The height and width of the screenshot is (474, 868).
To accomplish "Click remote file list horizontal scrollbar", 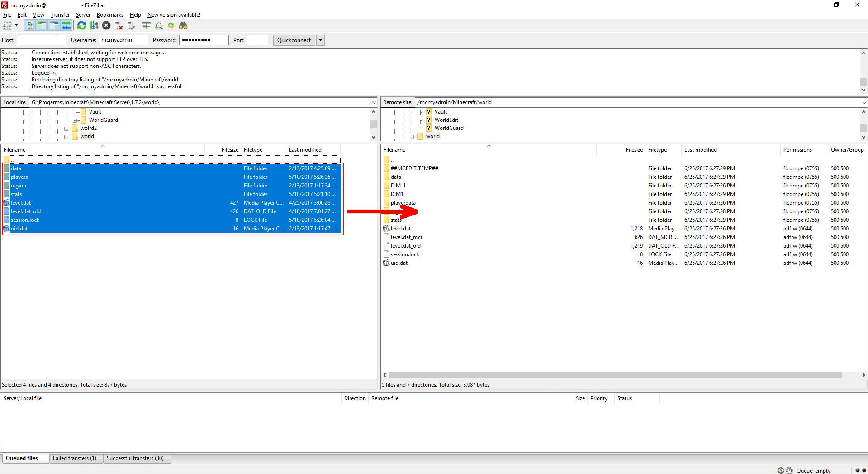I will (x=615, y=375).
